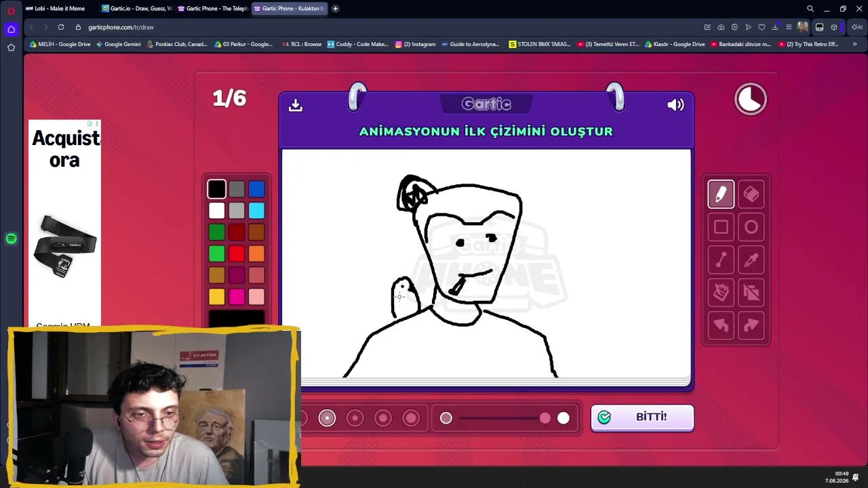Go back using the browser back arrow
Screen dimensions: 868x488
pyautogui.click(x=31, y=27)
